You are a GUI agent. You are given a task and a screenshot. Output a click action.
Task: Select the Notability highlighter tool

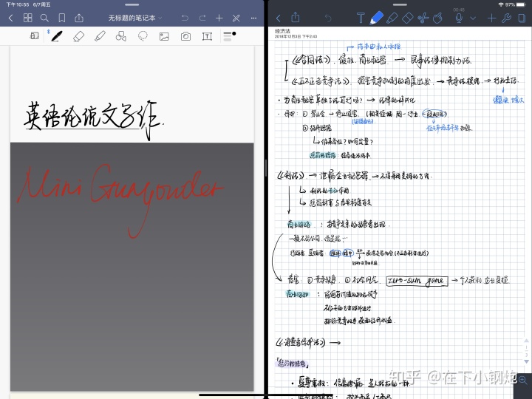coord(392,18)
